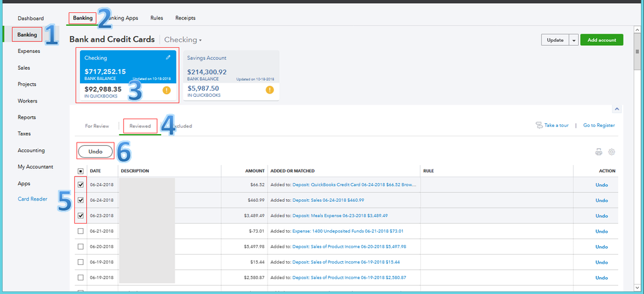The width and height of the screenshot is (644, 294).
Task: Open the Go to Register link
Action: click(x=599, y=126)
